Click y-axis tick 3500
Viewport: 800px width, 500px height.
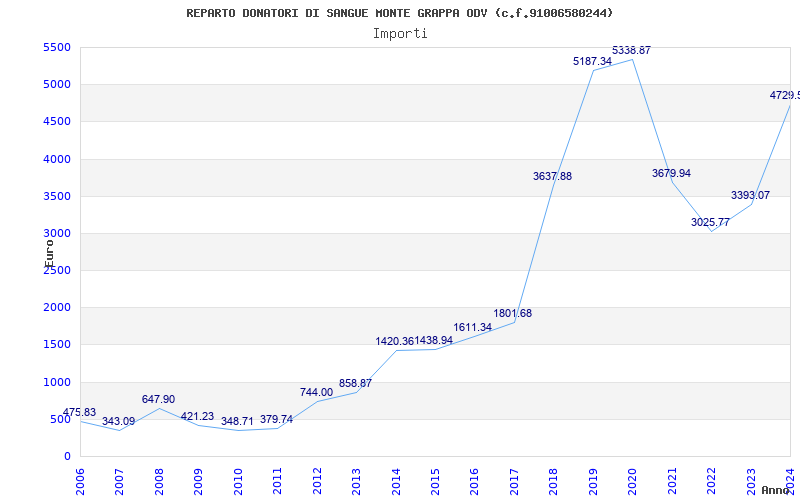[57, 196]
